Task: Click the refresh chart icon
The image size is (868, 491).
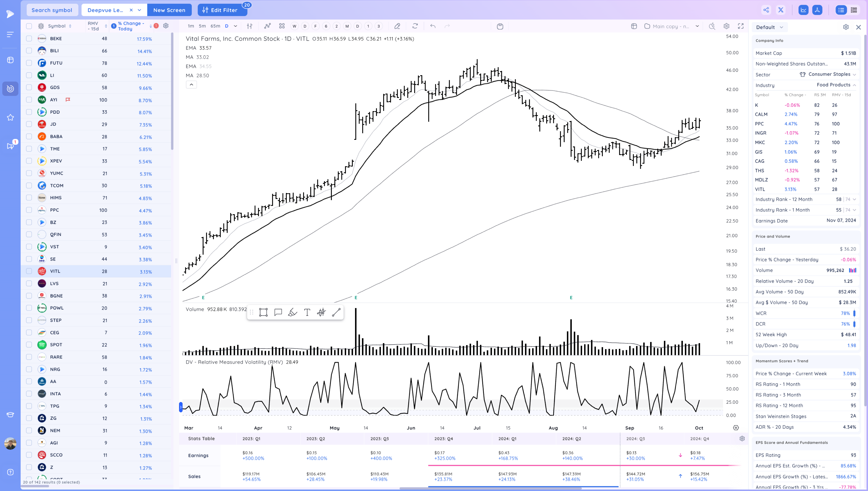Action: pos(415,26)
